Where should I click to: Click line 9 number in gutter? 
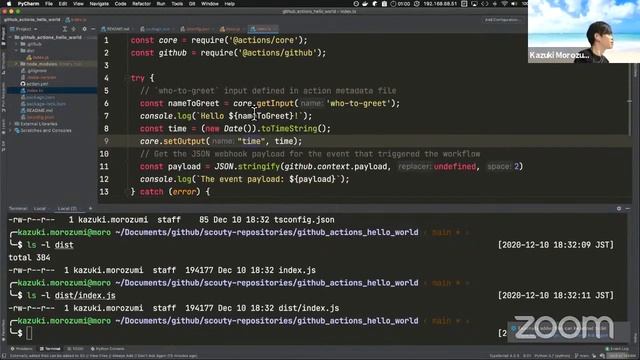106,141
